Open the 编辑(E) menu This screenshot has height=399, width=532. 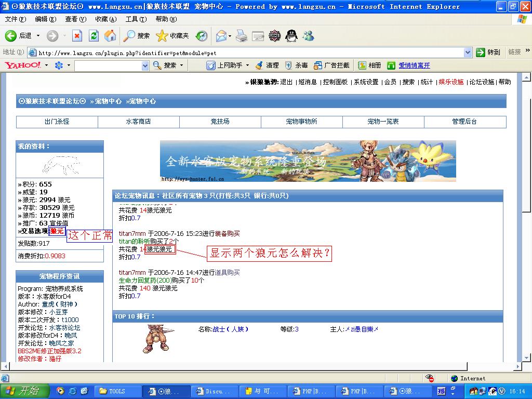click(46, 19)
